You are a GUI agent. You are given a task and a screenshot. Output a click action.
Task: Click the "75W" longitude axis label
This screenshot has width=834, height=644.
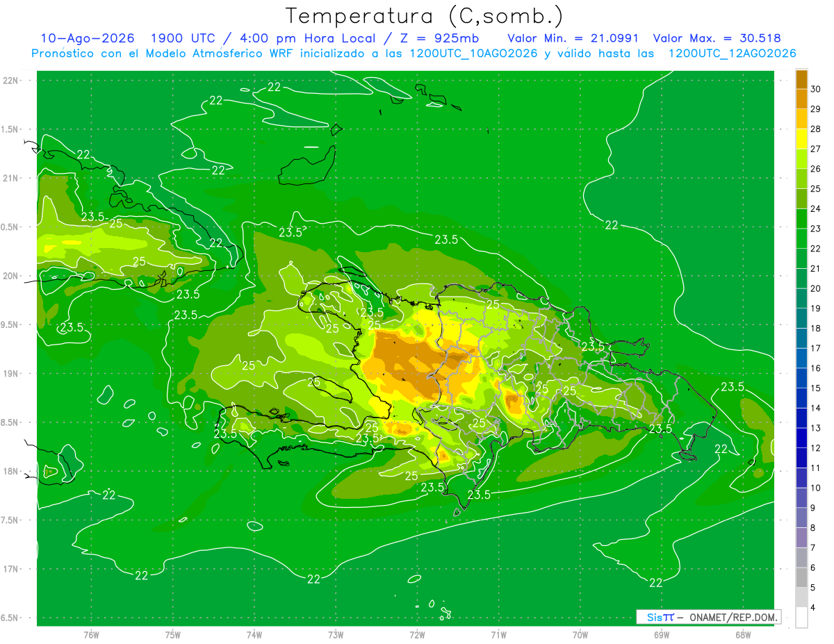click(x=172, y=634)
